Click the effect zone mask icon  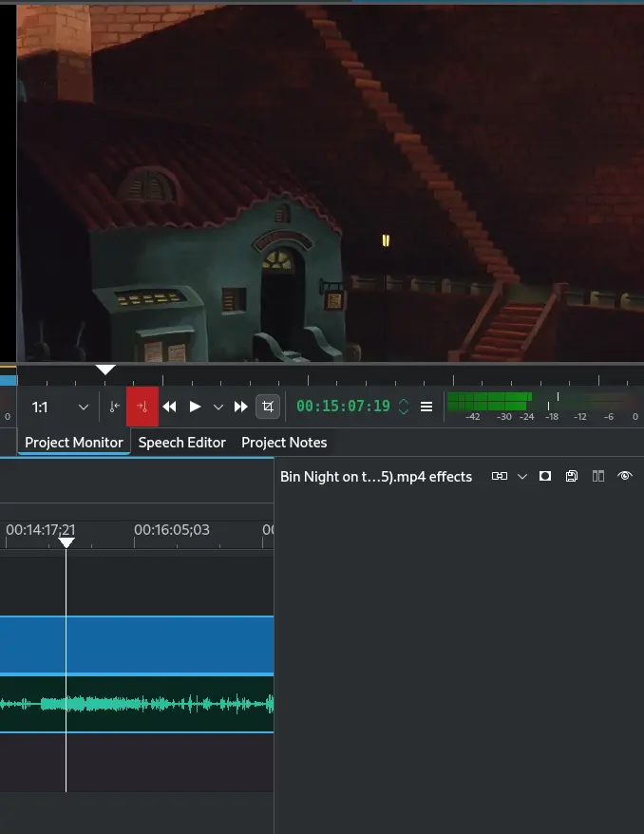[x=545, y=476]
